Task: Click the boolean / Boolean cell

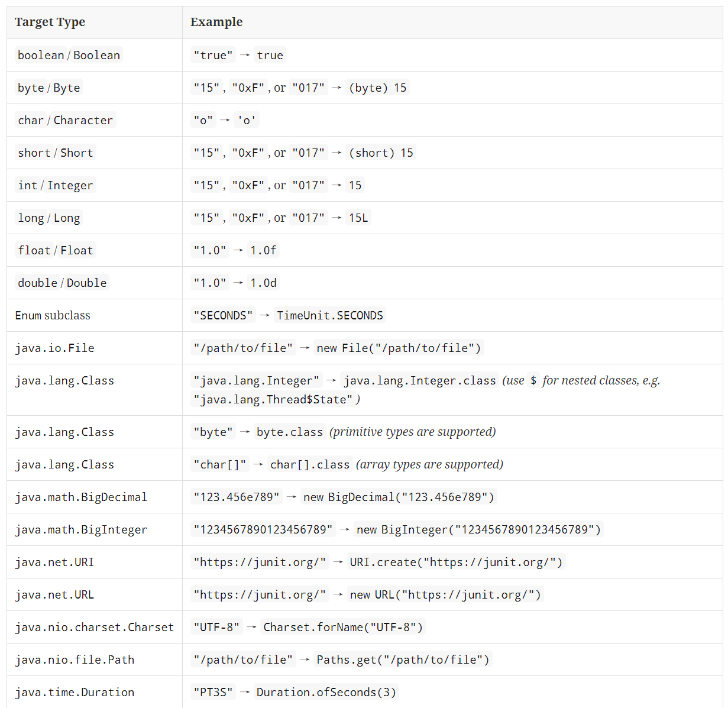Action: (69, 55)
